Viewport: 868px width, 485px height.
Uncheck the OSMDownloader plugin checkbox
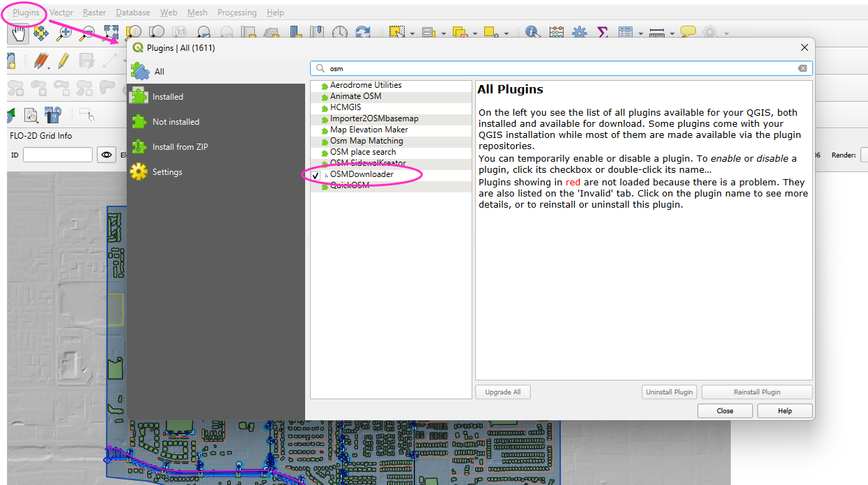tap(316, 175)
